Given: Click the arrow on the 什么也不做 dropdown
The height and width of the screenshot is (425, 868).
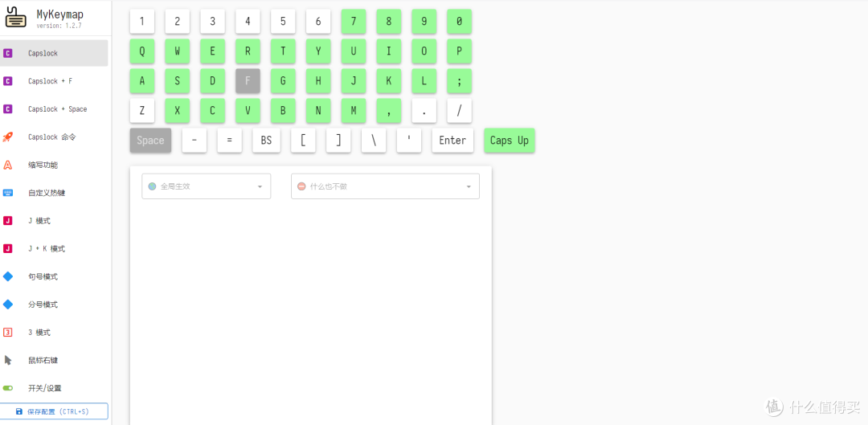Looking at the screenshot, I should (x=469, y=187).
